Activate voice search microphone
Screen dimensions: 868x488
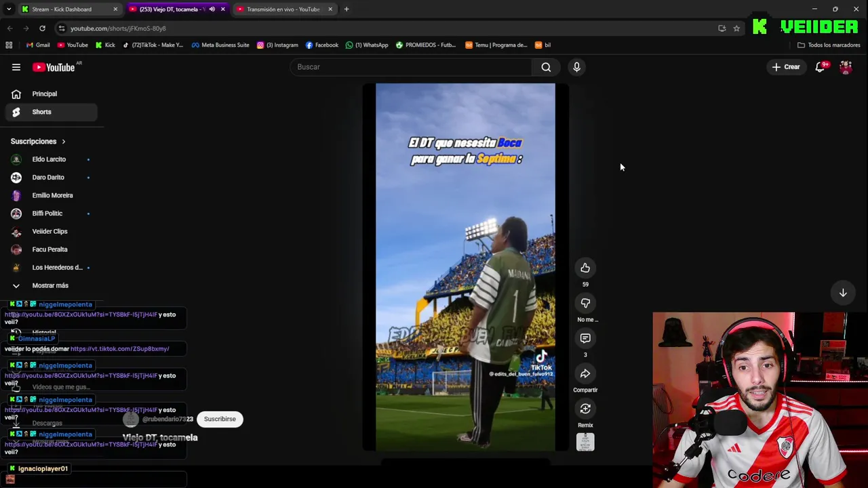(x=576, y=67)
